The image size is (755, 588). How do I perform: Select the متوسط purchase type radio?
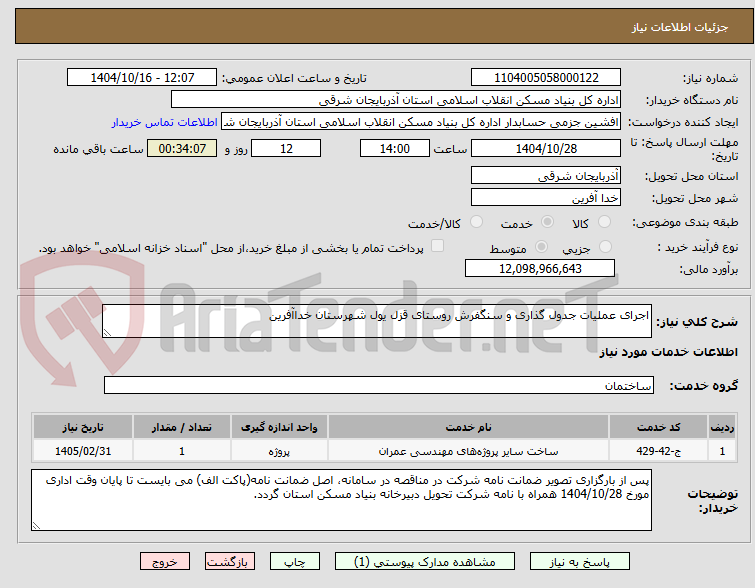pyautogui.click(x=541, y=247)
